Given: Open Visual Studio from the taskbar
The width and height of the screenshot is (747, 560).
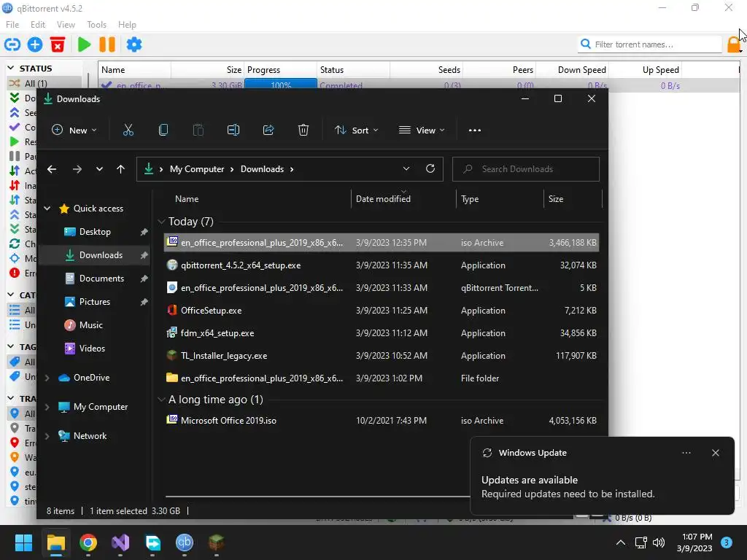Looking at the screenshot, I should click(x=120, y=542).
